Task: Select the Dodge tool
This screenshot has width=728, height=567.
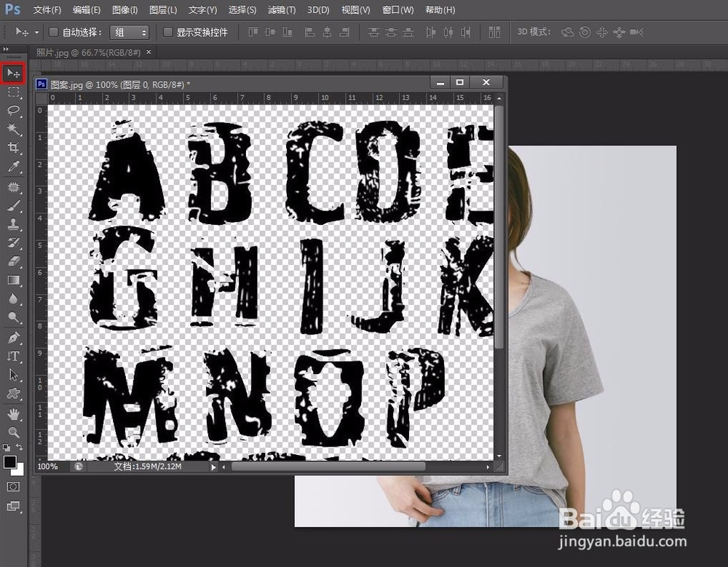Action: click(13, 317)
